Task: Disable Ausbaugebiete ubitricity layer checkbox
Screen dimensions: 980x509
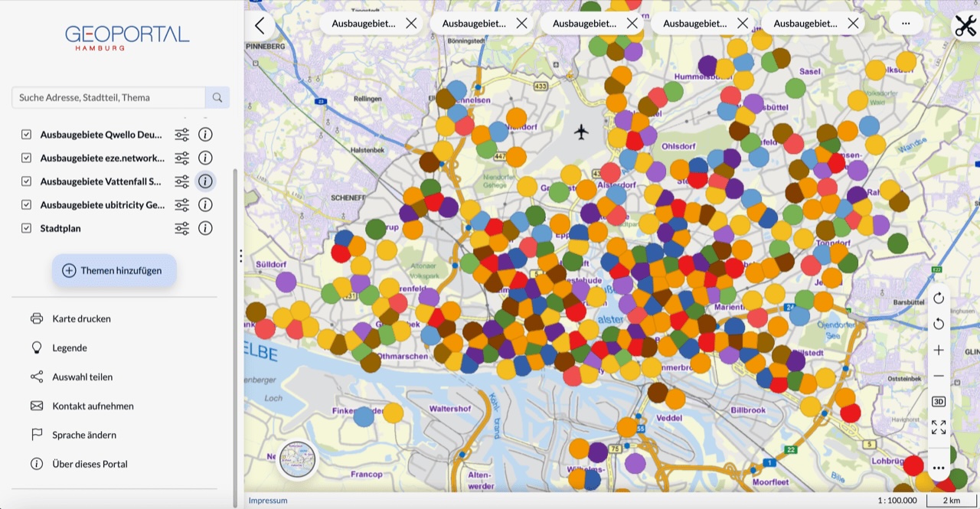Action: tap(27, 205)
